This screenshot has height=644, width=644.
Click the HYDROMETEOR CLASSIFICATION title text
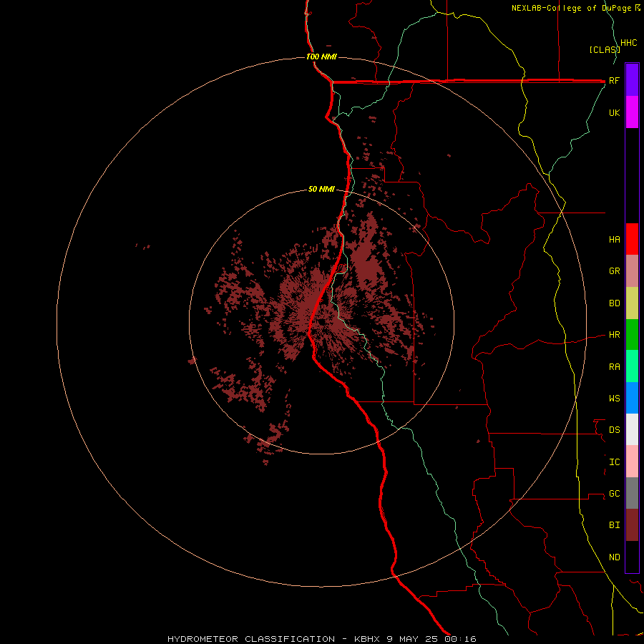tap(251, 639)
